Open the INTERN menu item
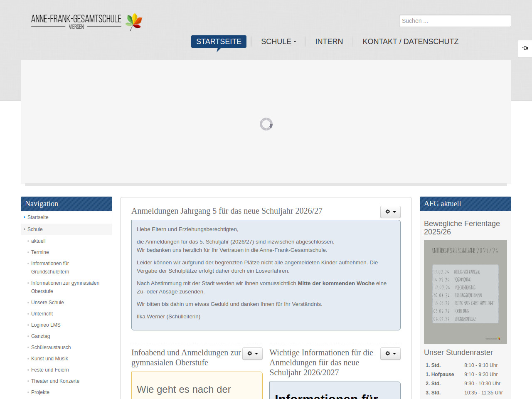Viewport: 532px width, 399px height. pos(329,42)
